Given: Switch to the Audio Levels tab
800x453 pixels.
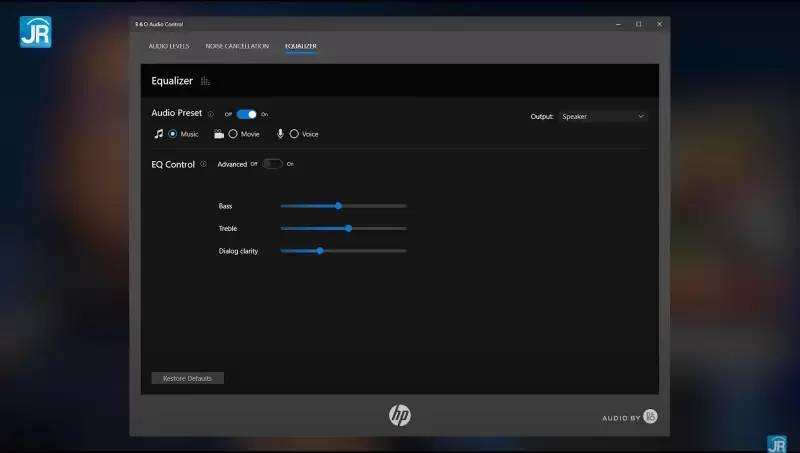Looking at the screenshot, I should pyautogui.click(x=169, y=46).
